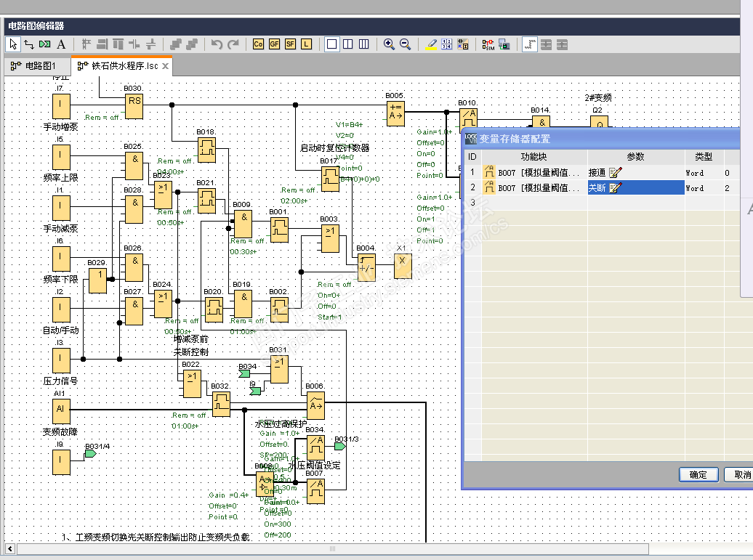Open the GF basic functions list

274,44
